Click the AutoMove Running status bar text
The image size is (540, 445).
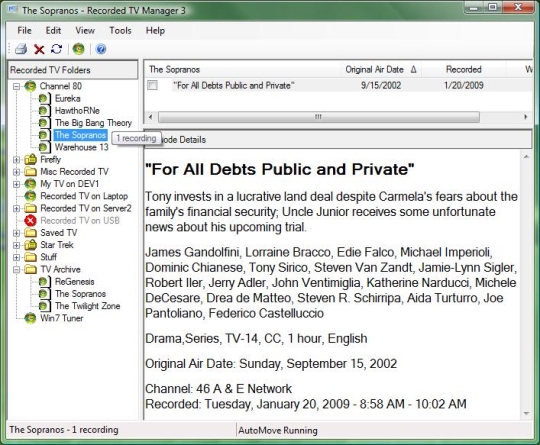tap(278, 431)
